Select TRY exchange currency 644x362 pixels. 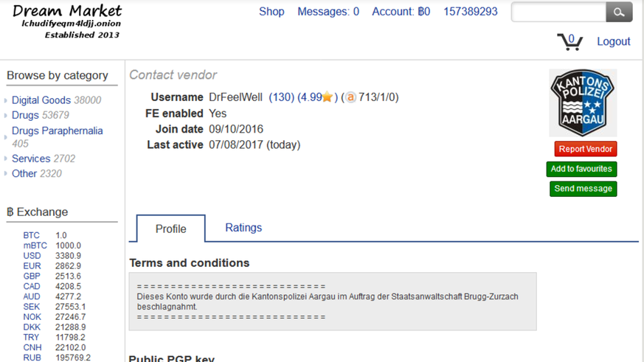[31, 338]
